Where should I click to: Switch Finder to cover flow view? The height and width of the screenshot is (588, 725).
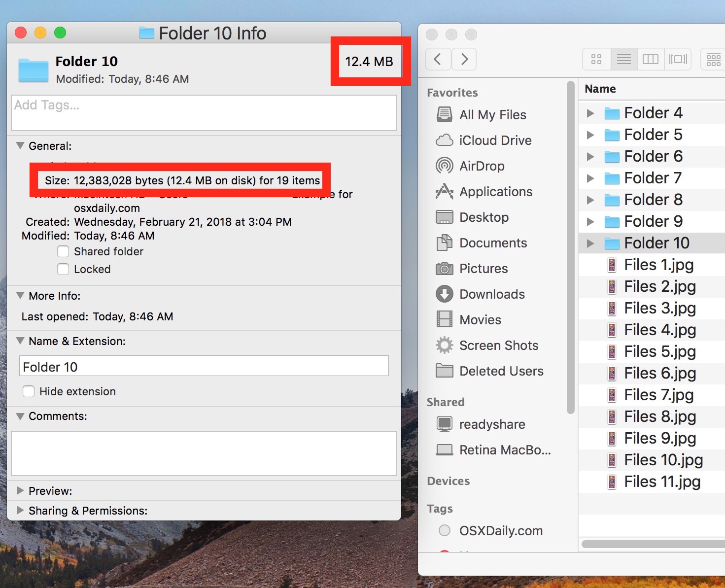678,59
